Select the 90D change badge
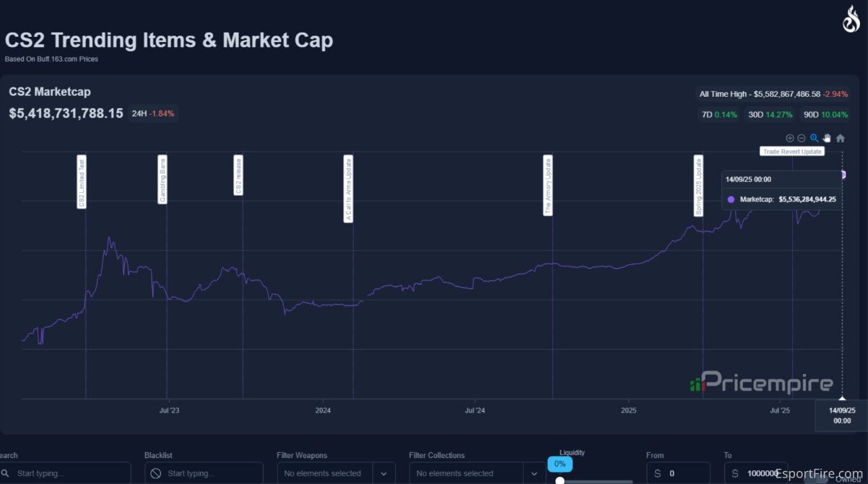This screenshot has height=484, width=868. (824, 114)
